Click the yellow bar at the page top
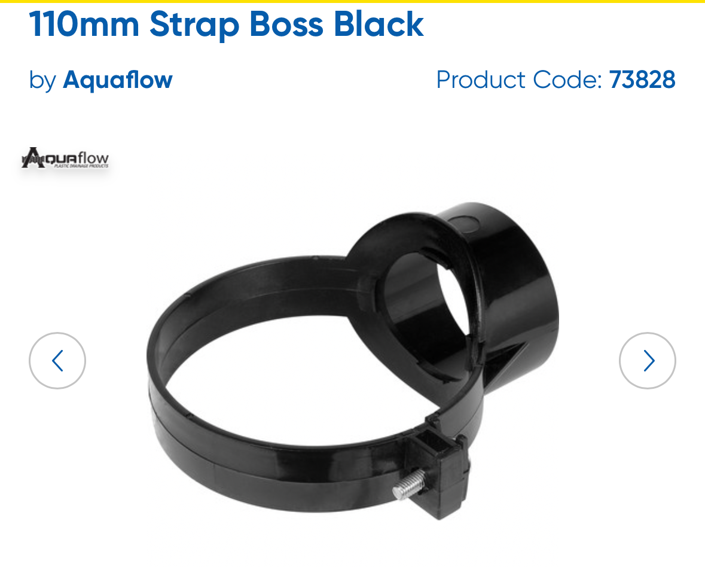 (353, 1)
